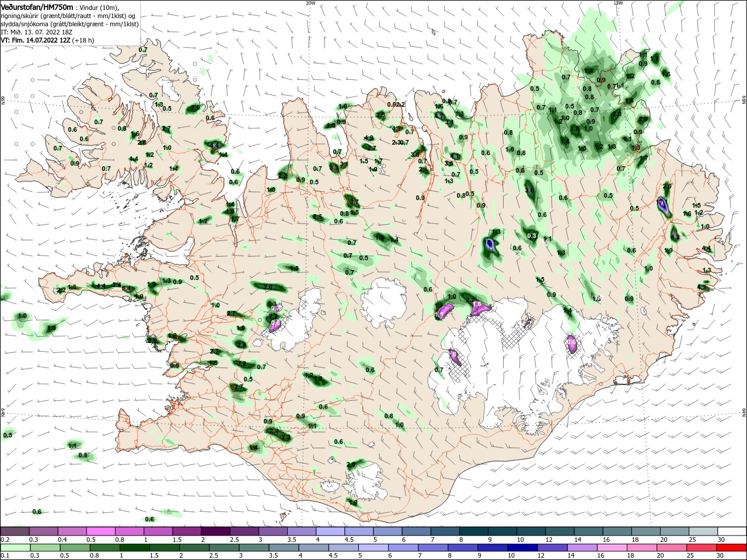Viewport: 747px width, 560px height.
Task: Click the '(+18 h)' forecast offset text
Action: (x=83, y=40)
